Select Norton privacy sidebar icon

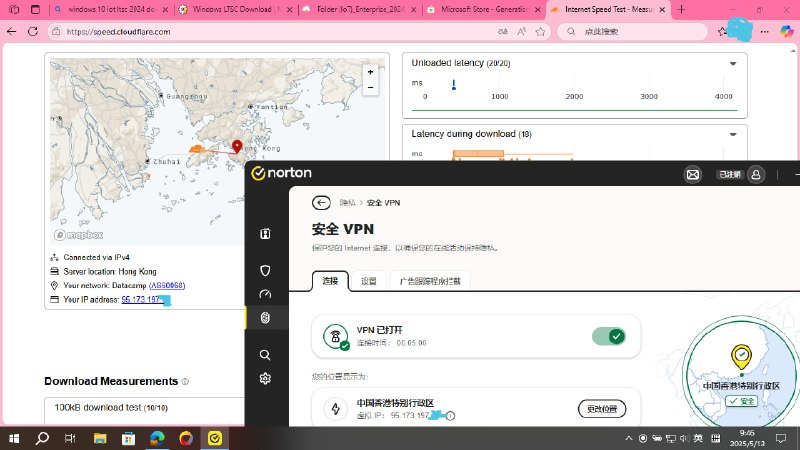pos(265,317)
